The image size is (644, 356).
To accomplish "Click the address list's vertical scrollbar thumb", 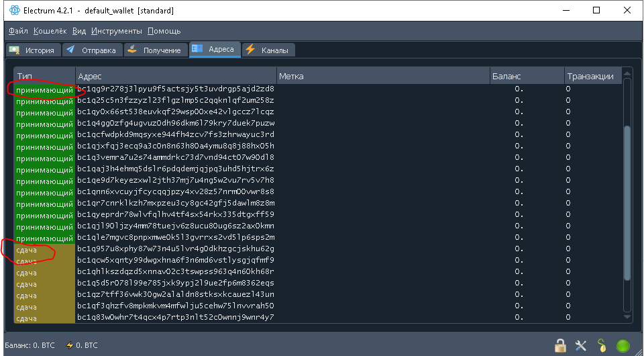I will click(x=627, y=202).
